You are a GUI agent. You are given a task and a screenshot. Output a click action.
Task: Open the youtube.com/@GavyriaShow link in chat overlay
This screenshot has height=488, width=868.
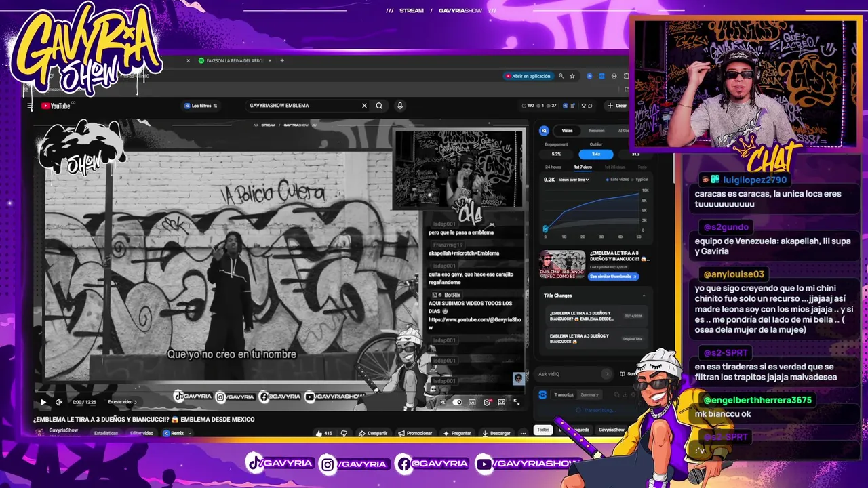point(475,323)
